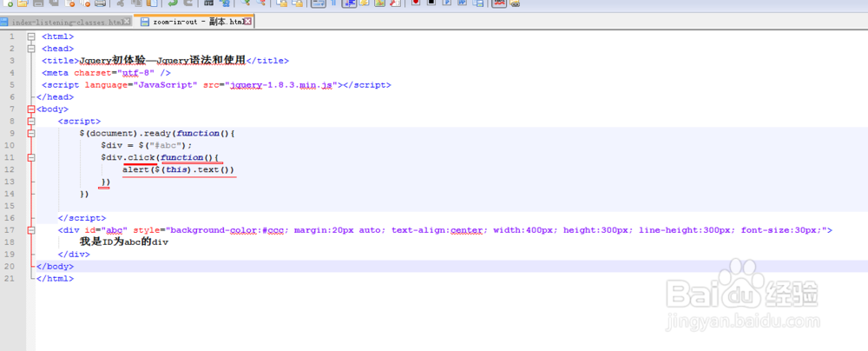Toggle indent guide toolbar icon
This screenshot has height=351, width=868.
coord(349,3)
